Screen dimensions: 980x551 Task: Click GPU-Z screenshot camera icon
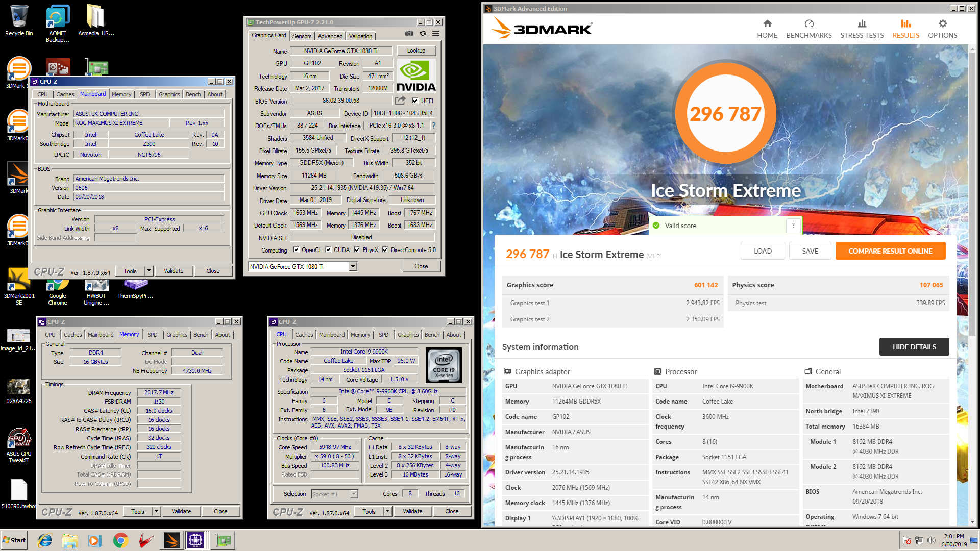pyautogui.click(x=409, y=34)
